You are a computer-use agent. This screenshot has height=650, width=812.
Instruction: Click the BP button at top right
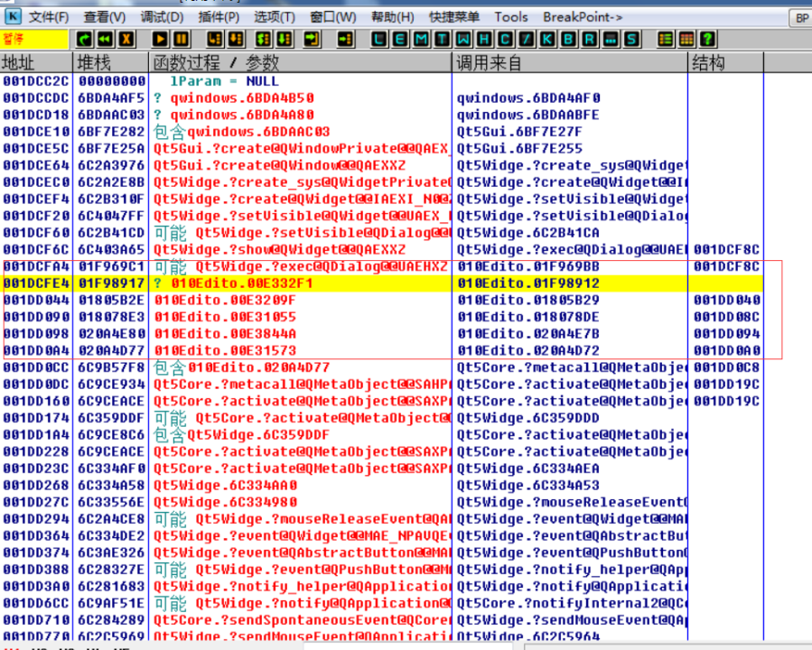[800, 18]
